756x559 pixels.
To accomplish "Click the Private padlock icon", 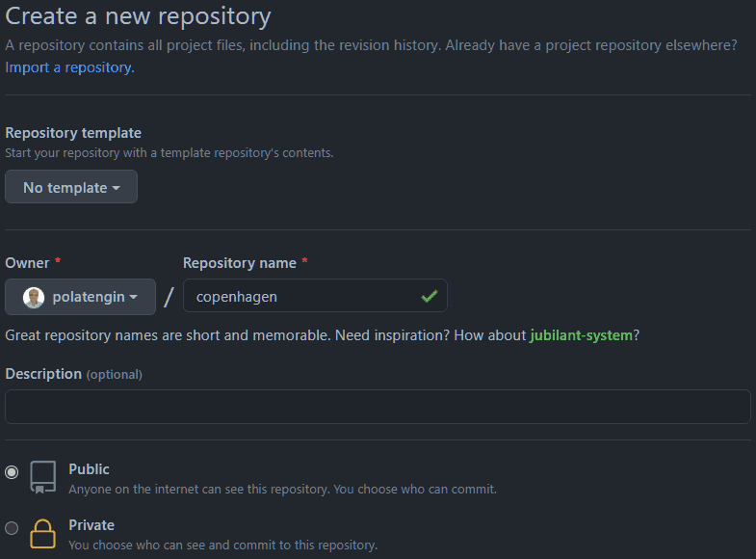I will [42, 533].
